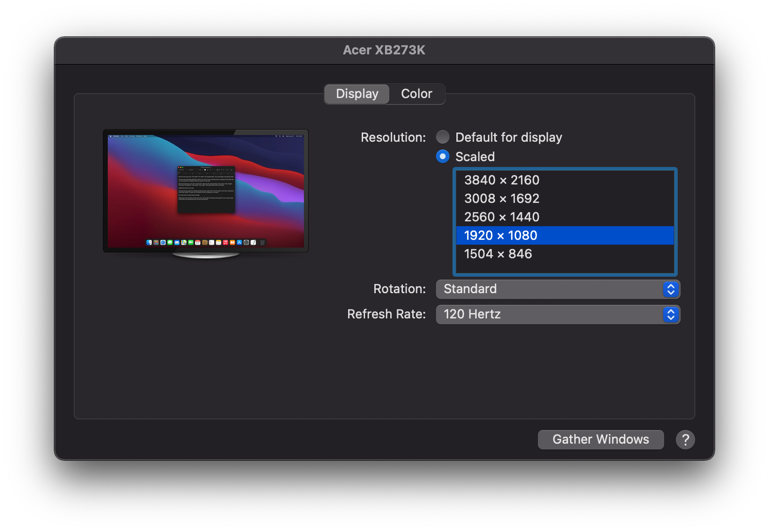Click the monitor preview thumbnail

click(206, 191)
